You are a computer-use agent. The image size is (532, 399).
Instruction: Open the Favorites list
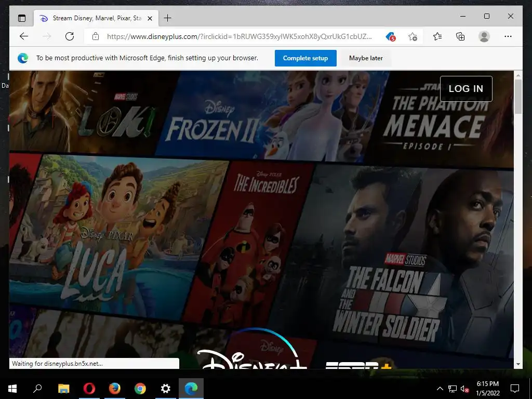437,36
